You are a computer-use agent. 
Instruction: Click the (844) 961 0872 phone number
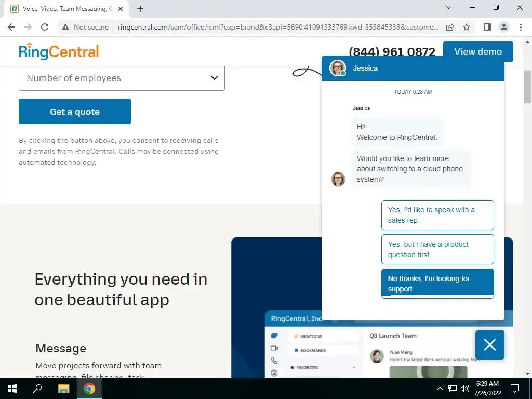tap(392, 51)
